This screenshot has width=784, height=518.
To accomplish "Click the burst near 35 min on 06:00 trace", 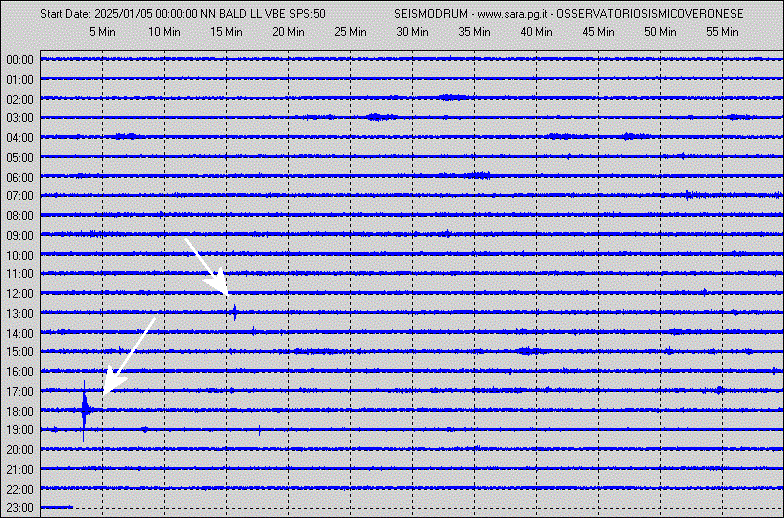I will point(478,176).
